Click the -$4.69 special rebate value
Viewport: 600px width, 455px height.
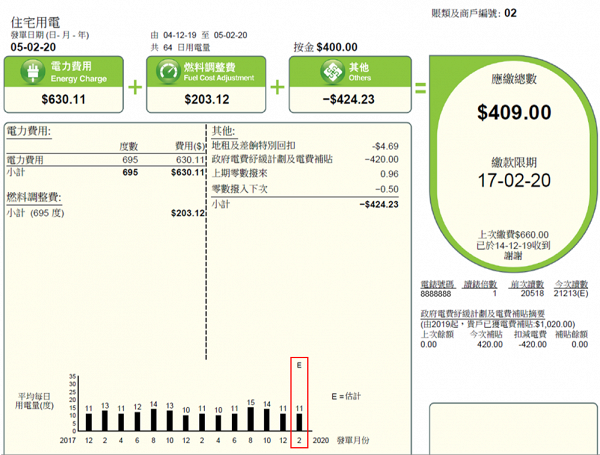coord(385,146)
